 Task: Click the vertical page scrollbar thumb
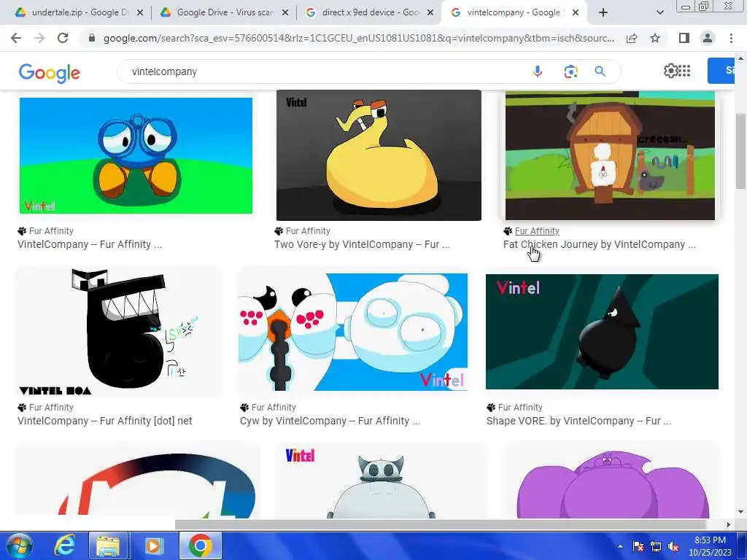coord(741,150)
